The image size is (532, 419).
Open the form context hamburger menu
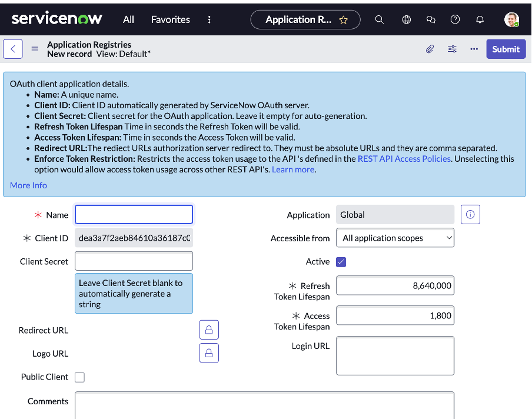click(35, 49)
